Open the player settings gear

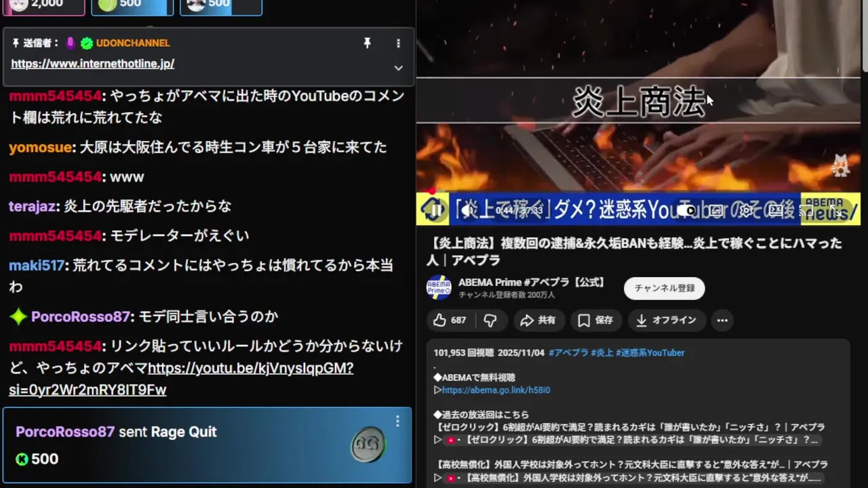746,210
